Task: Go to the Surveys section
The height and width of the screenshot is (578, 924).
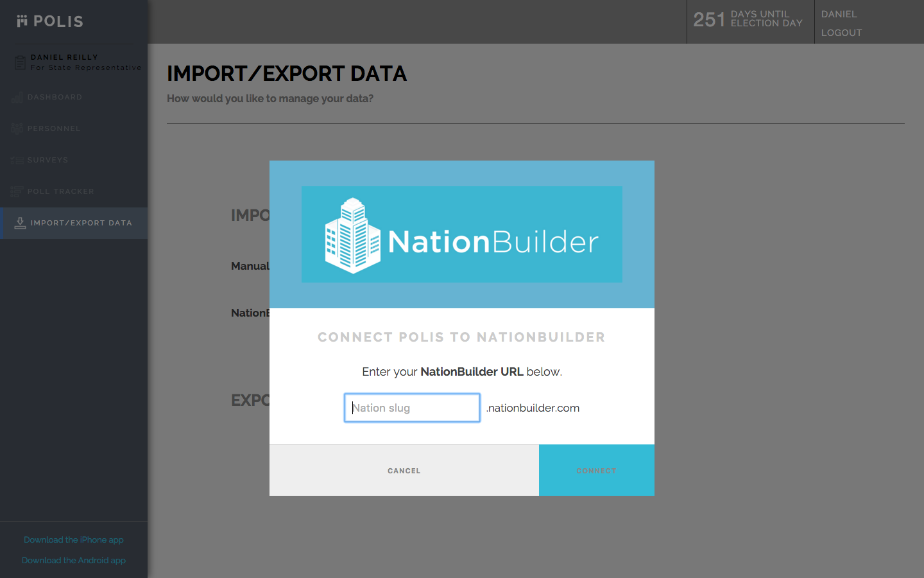Action: point(74,160)
